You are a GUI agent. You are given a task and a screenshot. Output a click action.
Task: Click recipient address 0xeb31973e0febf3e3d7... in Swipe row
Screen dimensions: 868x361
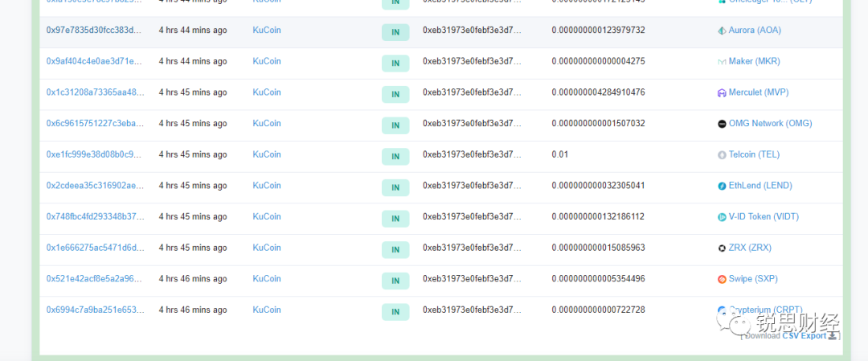coord(473,278)
